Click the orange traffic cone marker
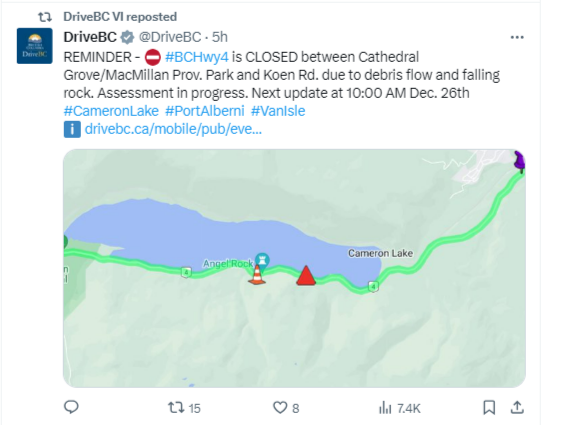This screenshot has height=425, width=564. (257, 275)
